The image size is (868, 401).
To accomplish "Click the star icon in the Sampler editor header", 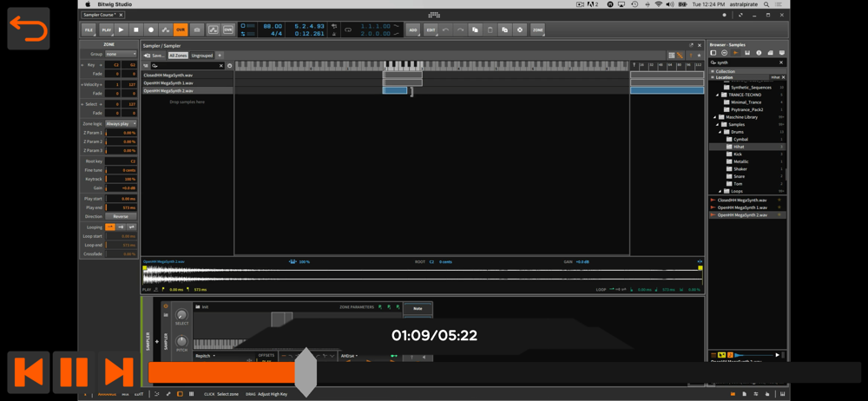I will tap(699, 56).
